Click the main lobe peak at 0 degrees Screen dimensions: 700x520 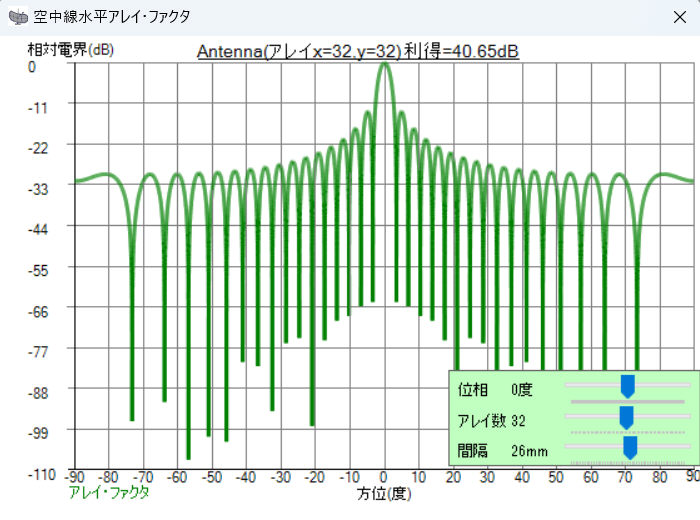[385, 70]
